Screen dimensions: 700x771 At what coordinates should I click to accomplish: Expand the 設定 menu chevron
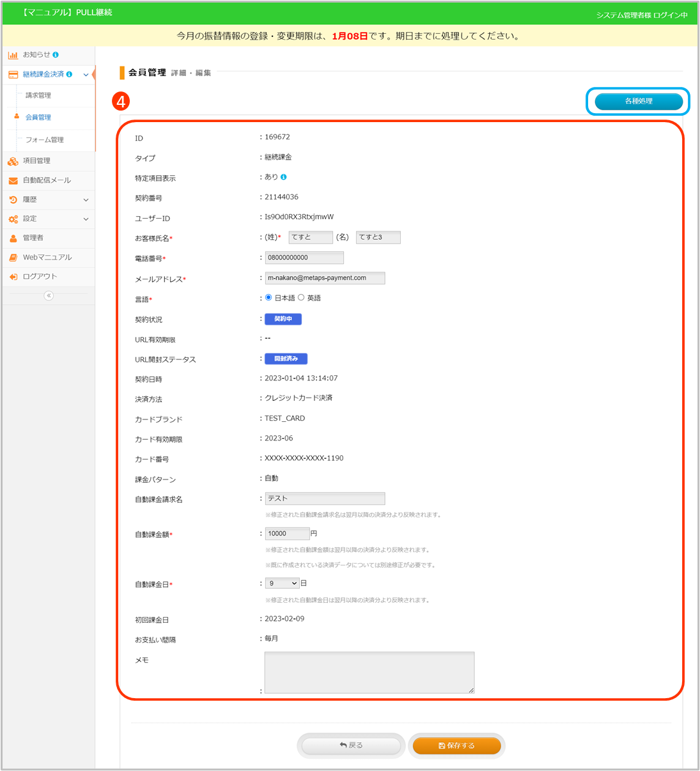pos(86,219)
